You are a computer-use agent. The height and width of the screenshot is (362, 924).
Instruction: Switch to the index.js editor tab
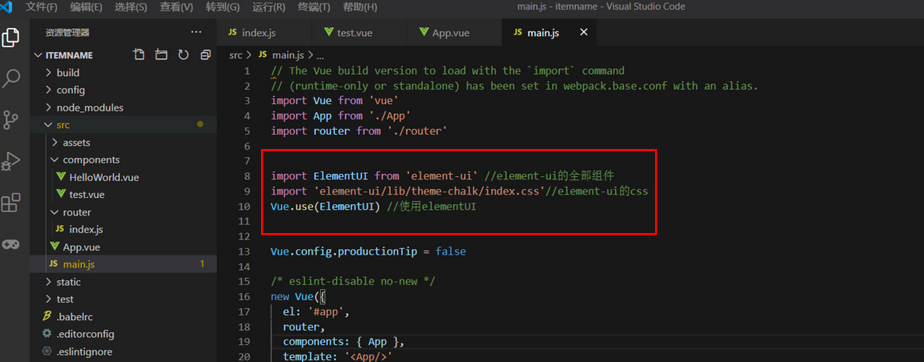click(x=263, y=32)
